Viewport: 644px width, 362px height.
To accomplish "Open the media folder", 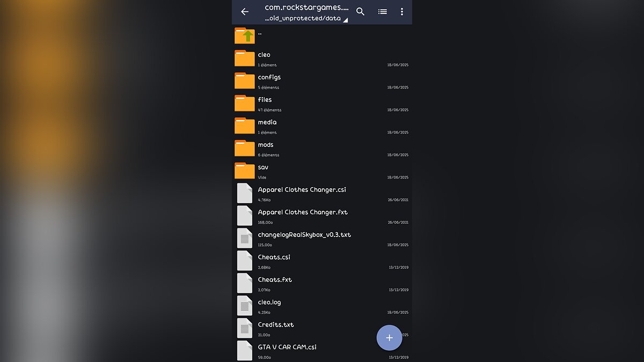I will (x=267, y=122).
